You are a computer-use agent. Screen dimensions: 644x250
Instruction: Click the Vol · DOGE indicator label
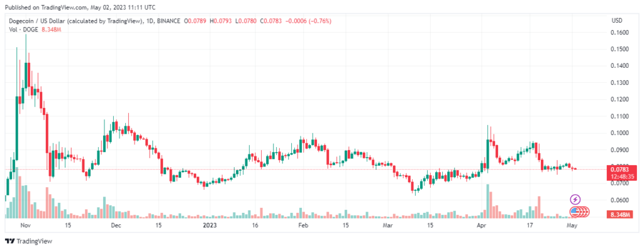(23, 29)
